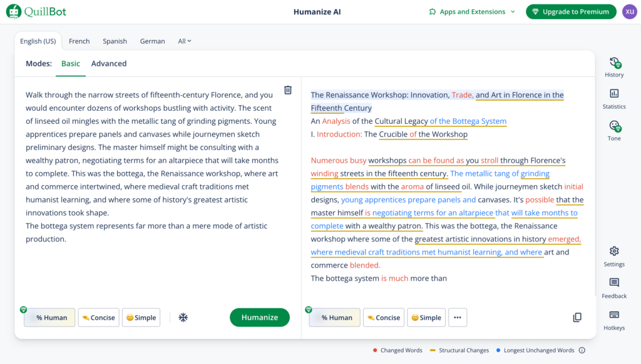Delete input text with trash icon

[288, 90]
